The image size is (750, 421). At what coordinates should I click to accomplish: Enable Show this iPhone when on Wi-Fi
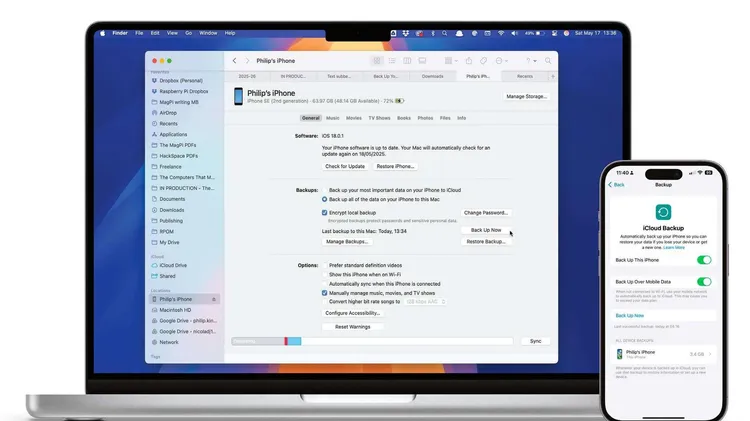coord(325,275)
